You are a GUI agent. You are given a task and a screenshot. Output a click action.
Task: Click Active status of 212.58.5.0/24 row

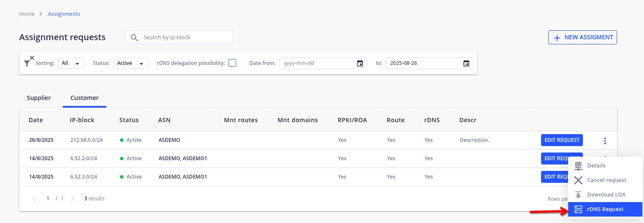coord(131,140)
